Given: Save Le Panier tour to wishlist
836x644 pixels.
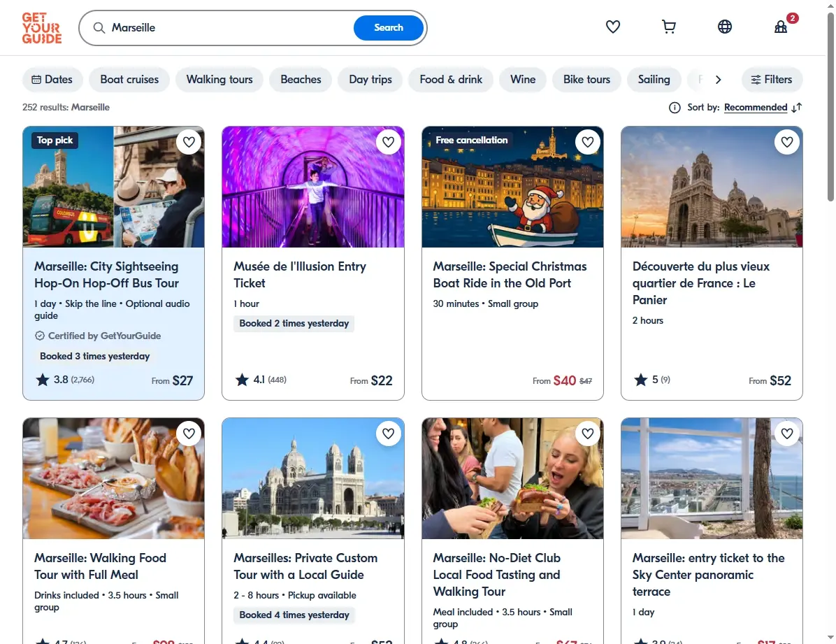Looking at the screenshot, I should (x=787, y=142).
